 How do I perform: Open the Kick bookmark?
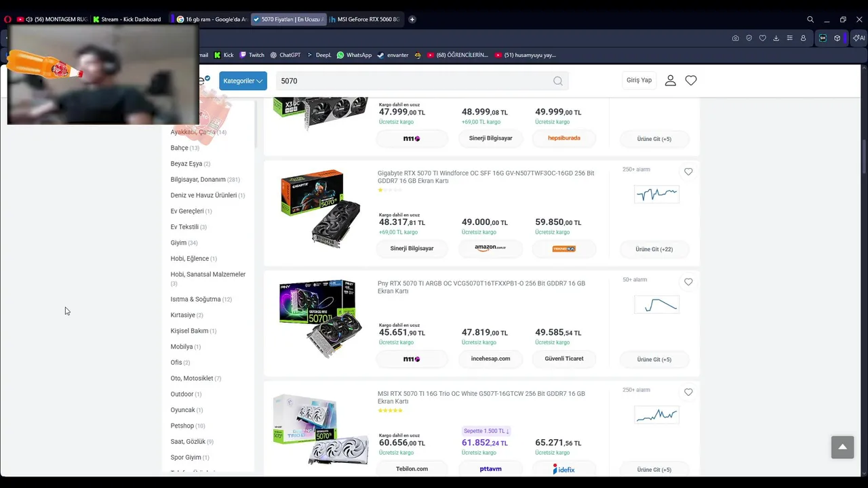pyautogui.click(x=224, y=55)
